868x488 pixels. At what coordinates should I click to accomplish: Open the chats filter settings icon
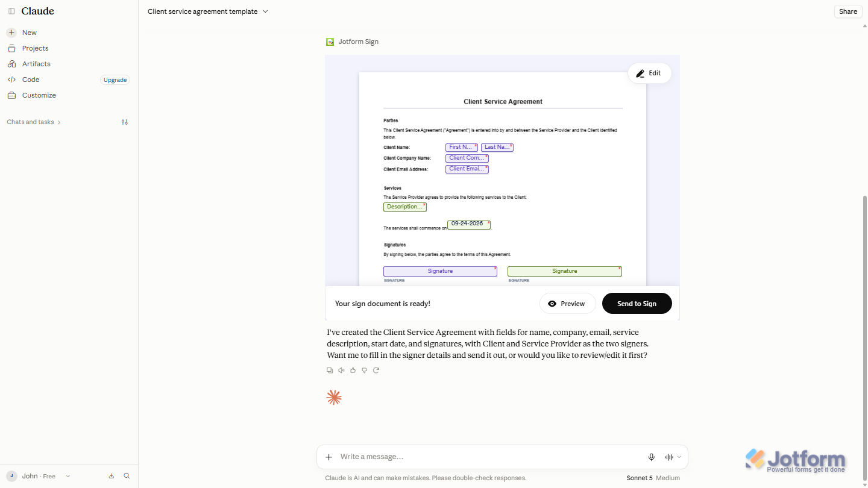(125, 122)
